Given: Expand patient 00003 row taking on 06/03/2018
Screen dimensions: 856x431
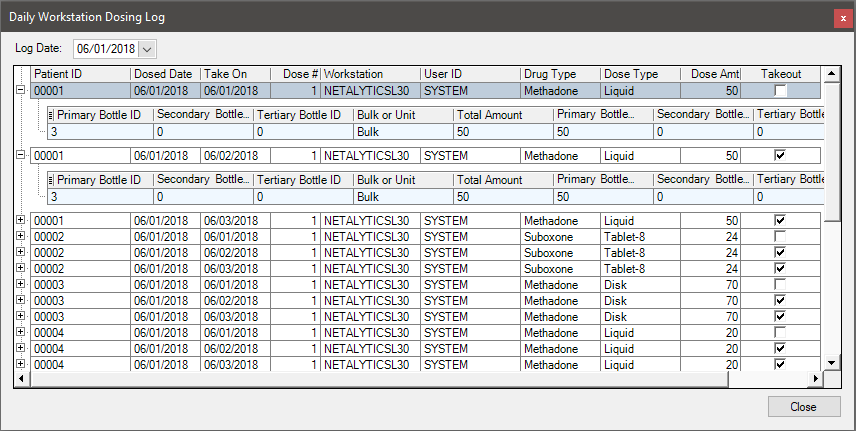Looking at the screenshot, I should (21, 316).
